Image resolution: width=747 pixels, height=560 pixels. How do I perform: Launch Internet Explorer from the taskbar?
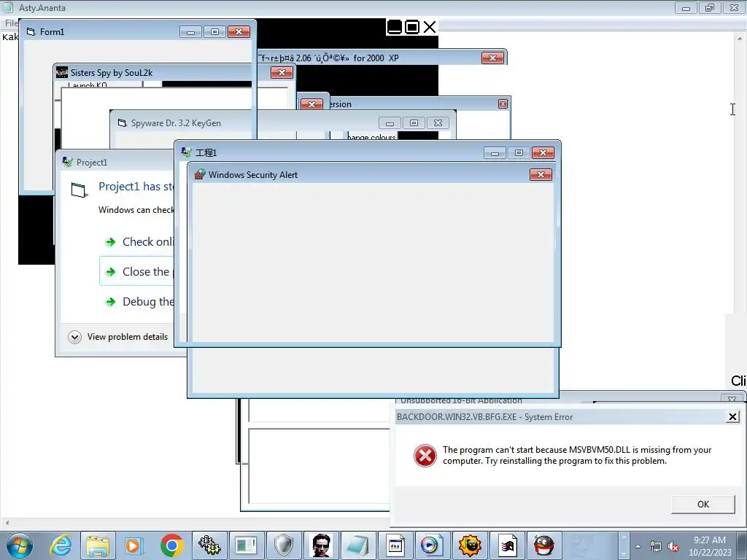[x=61, y=545]
